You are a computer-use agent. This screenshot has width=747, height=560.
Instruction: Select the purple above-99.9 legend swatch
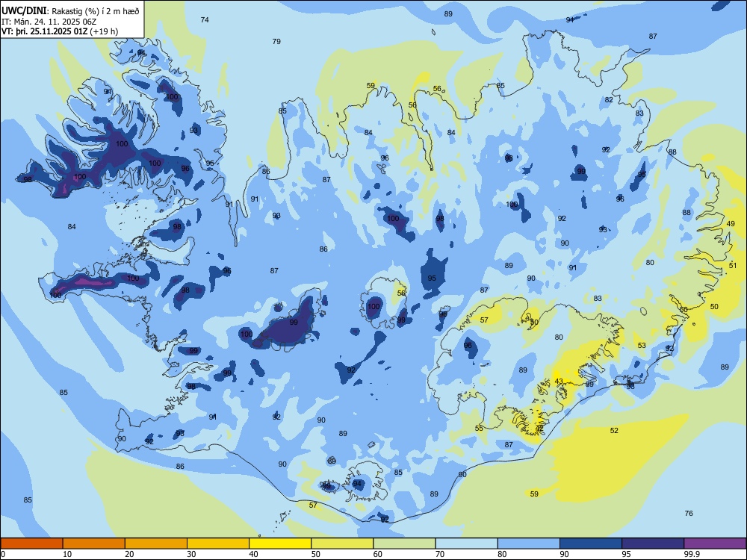click(715, 544)
